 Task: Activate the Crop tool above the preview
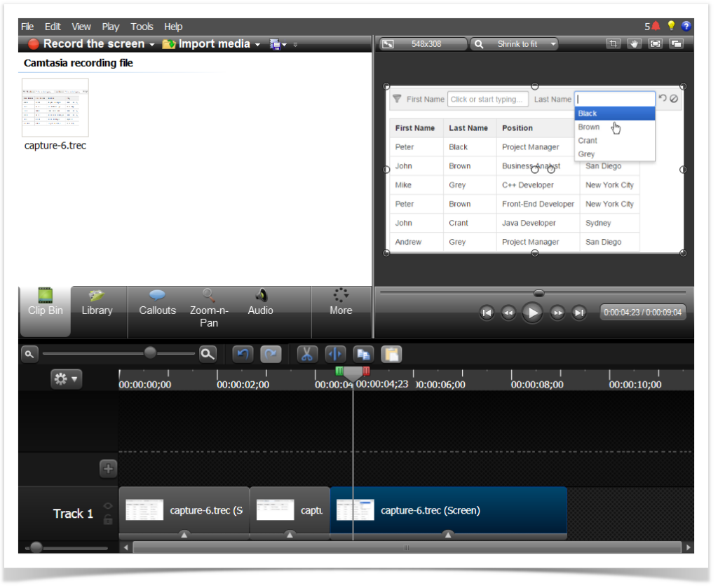(613, 43)
